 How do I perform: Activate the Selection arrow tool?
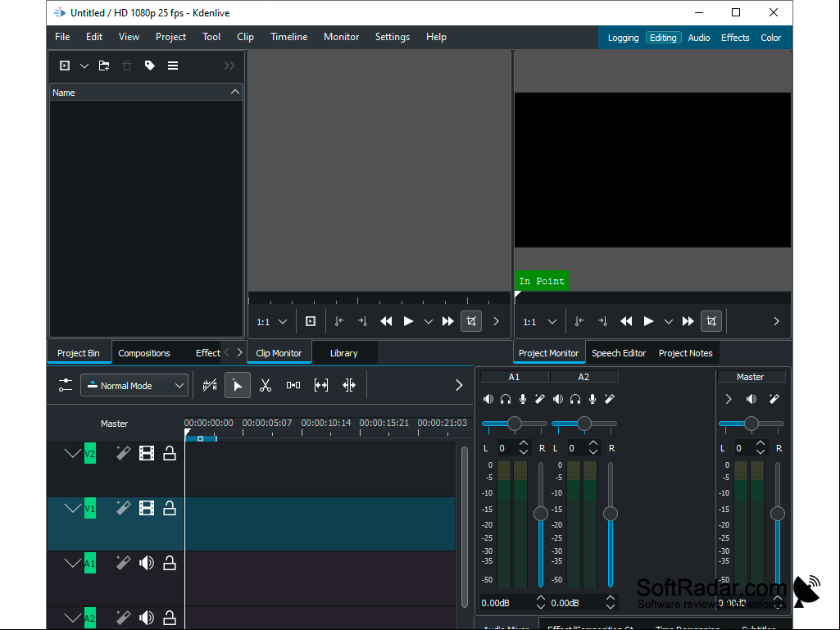pyautogui.click(x=238, y=385)
